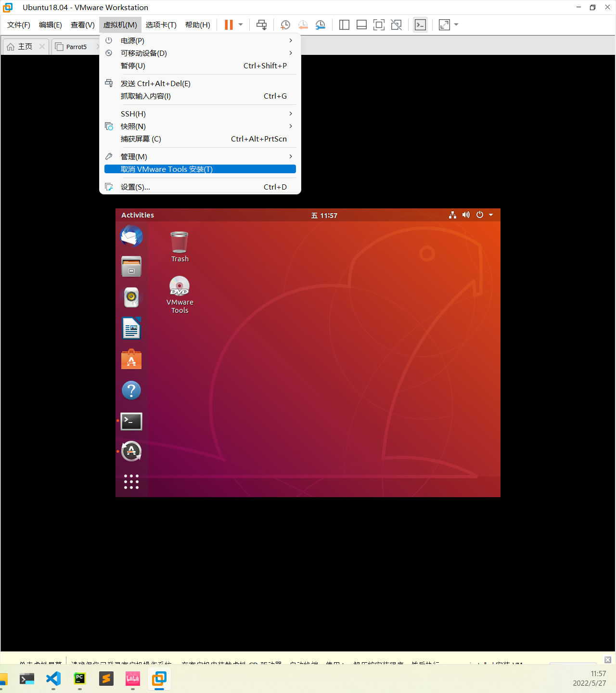
Task: Expand the 管理(M) submenu
Action: (200, 156)
